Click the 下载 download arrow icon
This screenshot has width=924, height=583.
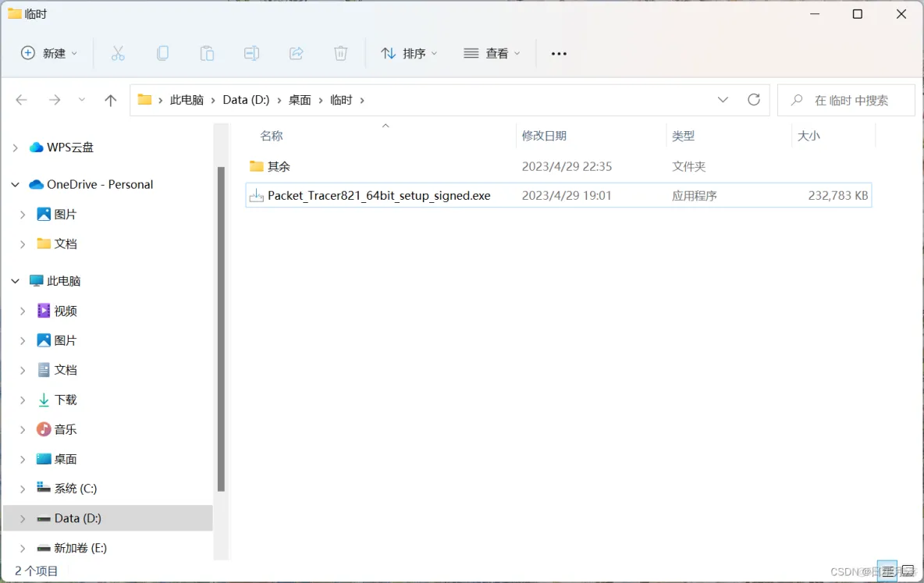[x=44, y=400]
